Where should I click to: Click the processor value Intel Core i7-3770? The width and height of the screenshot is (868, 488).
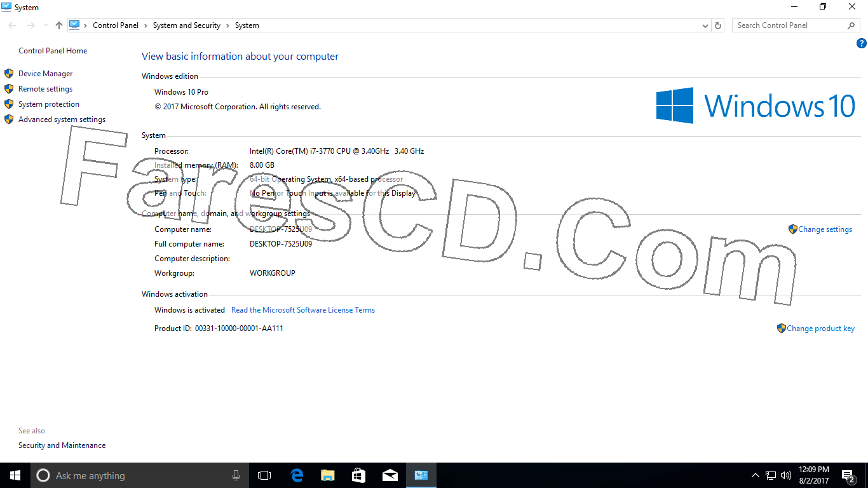tap(337, 151)
